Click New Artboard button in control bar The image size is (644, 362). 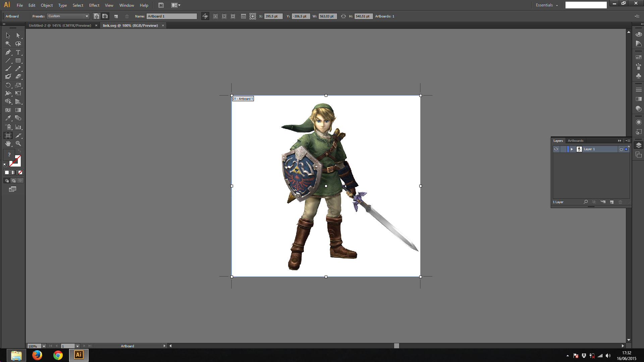pyautogui.click(x=116, y=16)
